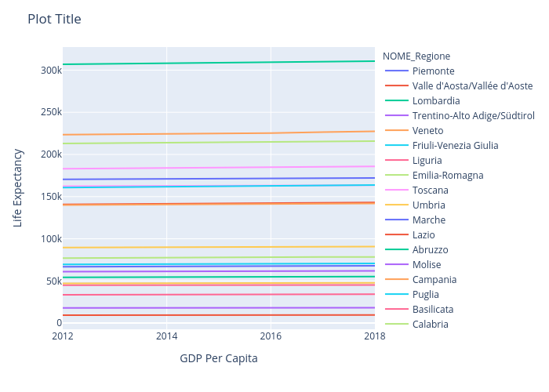This screenshot has width=549, height=392.
Task: Toggle the Piemonte legend entry
Action: (x=433, y=71)
